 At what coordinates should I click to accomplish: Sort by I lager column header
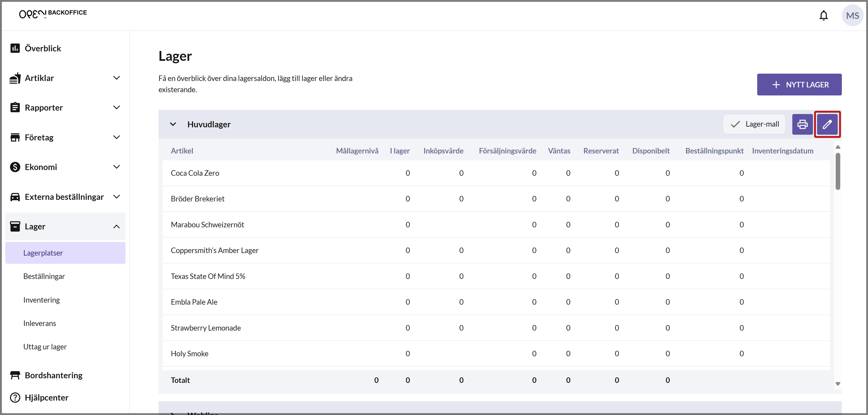click(x=400, y=151)
